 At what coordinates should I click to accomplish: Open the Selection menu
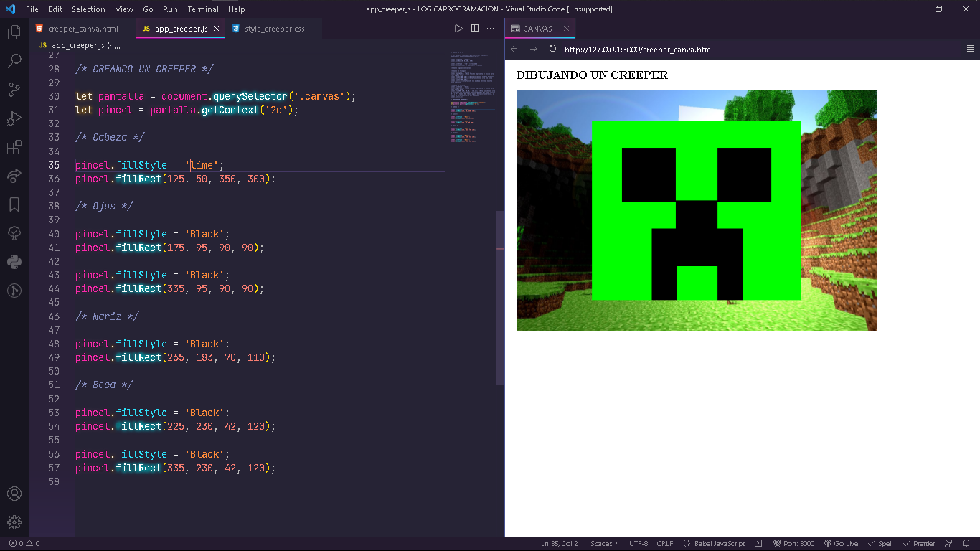(88, 9)
